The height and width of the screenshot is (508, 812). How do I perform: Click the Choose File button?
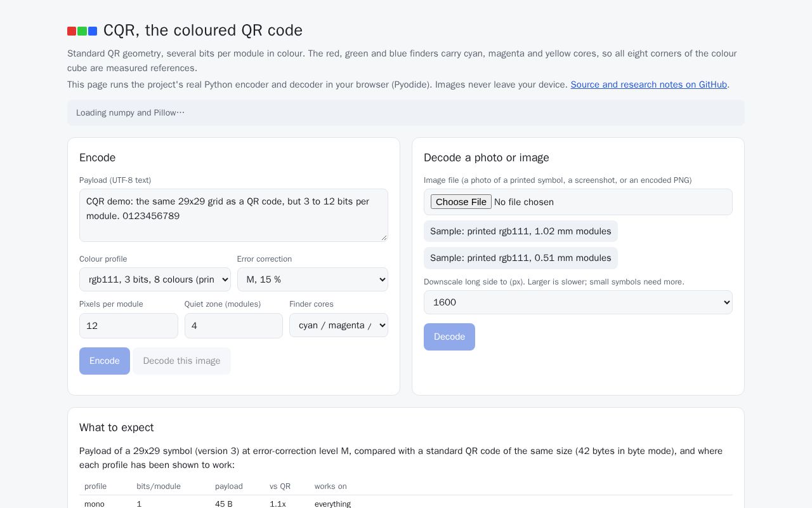(x=461, y=202)
